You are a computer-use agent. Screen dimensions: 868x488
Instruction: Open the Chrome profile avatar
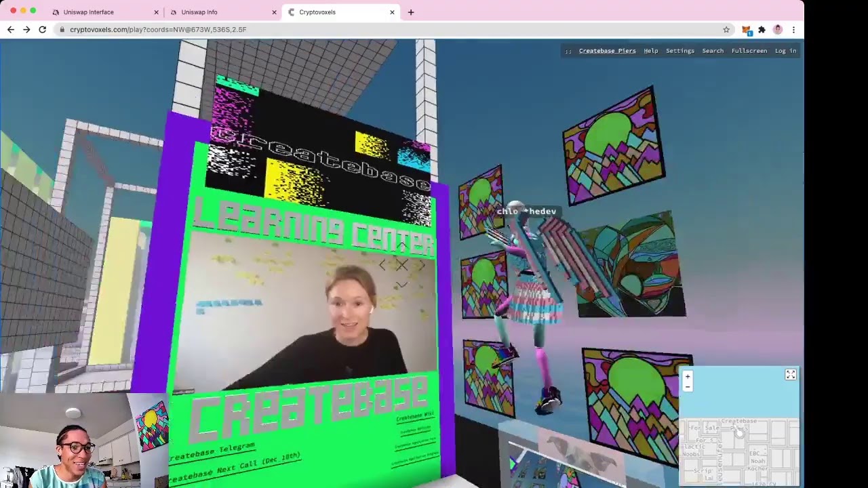tap(778, 30)
